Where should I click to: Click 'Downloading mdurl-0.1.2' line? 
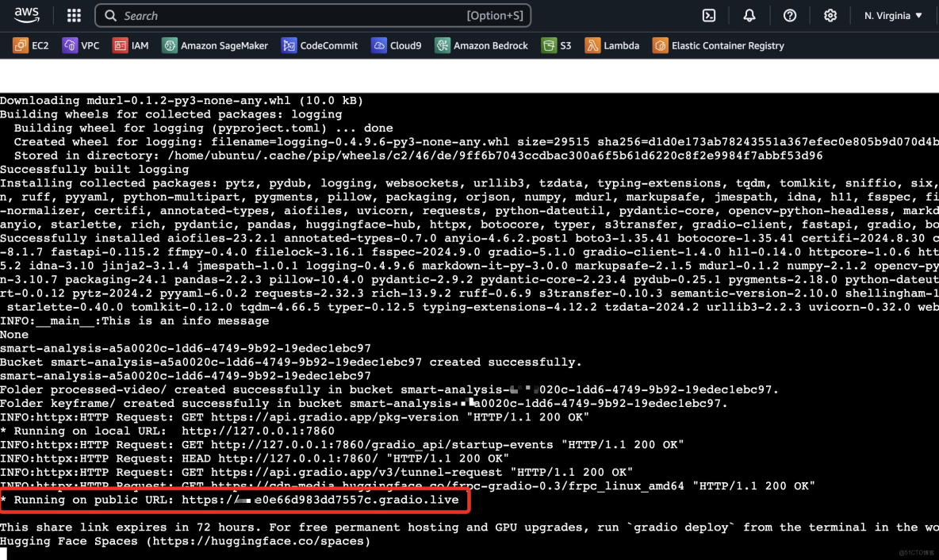click(x=182, y=100)
